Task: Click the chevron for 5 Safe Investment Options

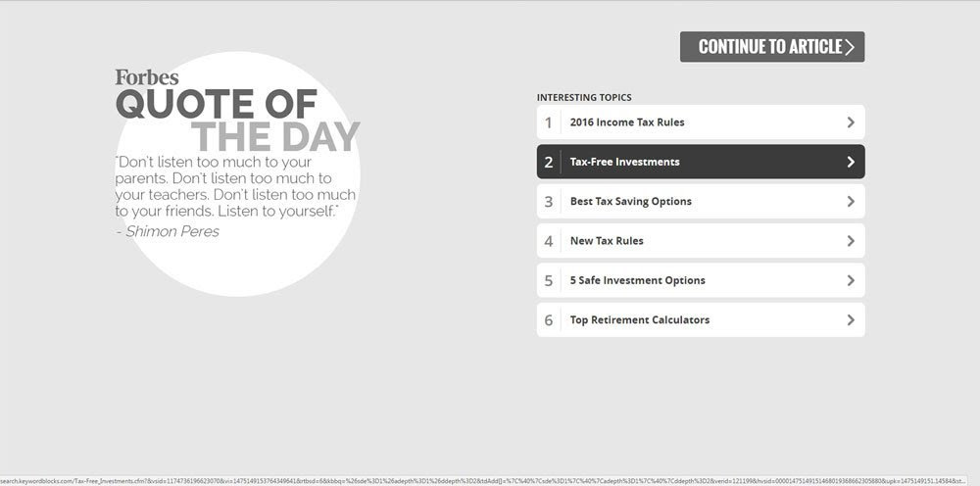Action: [851, 280]
